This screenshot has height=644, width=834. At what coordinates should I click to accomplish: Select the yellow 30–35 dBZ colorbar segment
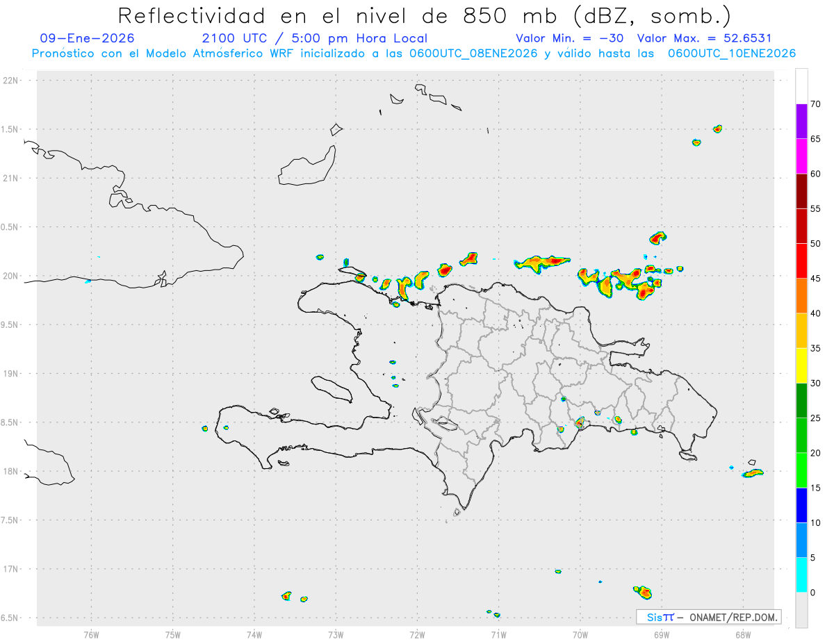click(x=801, y=365)
